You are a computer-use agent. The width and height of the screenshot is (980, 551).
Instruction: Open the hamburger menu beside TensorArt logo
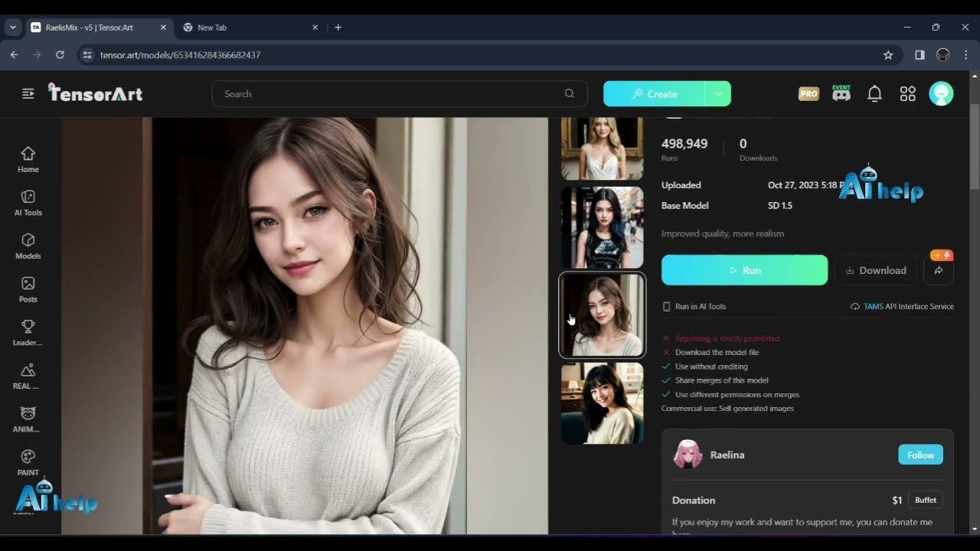pyautogui.click(x=28, y=93)
